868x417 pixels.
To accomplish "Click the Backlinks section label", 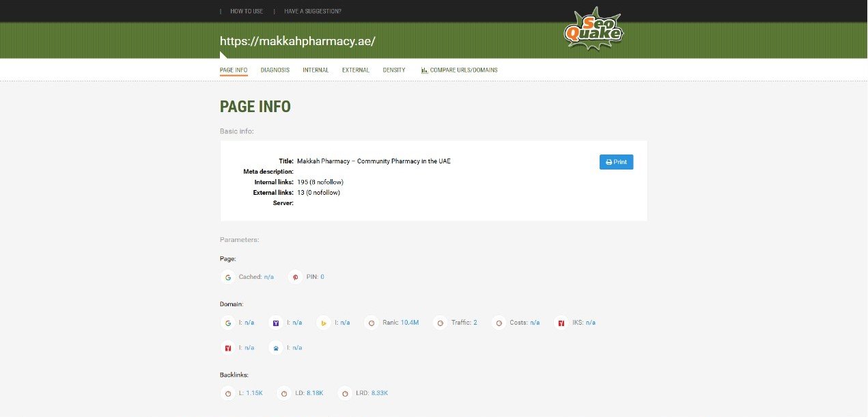I will (234, 375).
